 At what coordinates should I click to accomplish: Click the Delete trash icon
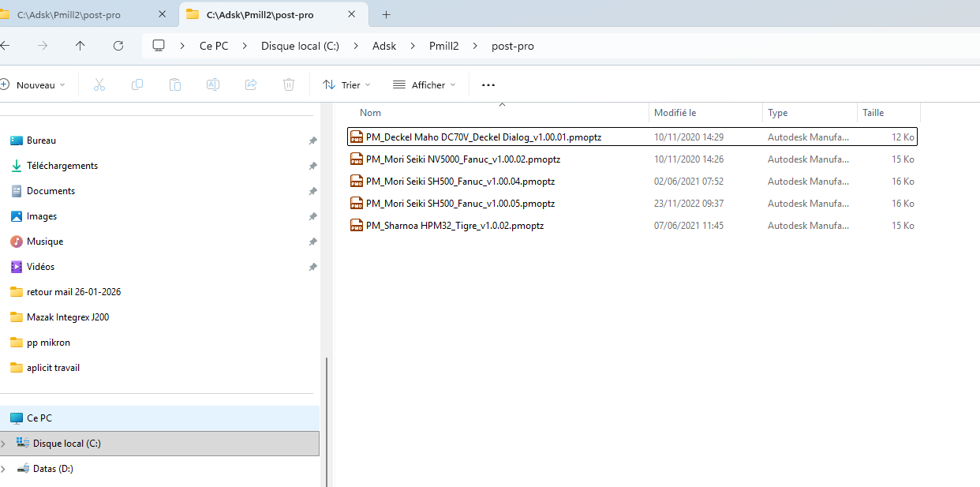click(x=289, y=84)
